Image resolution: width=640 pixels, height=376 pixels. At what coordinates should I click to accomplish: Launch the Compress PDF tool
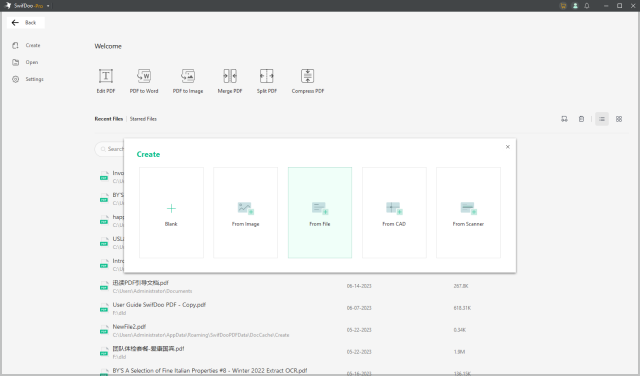[308, 81]
